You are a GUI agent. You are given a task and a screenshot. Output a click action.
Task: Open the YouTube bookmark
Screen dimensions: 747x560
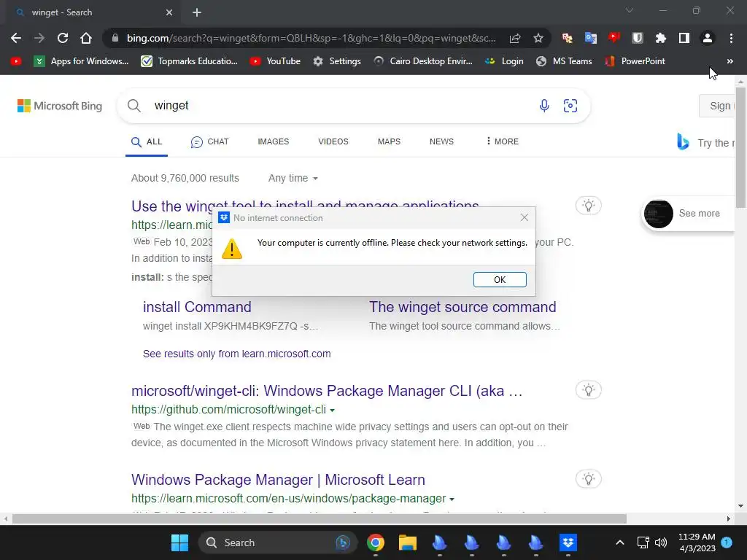pos(275,61)
